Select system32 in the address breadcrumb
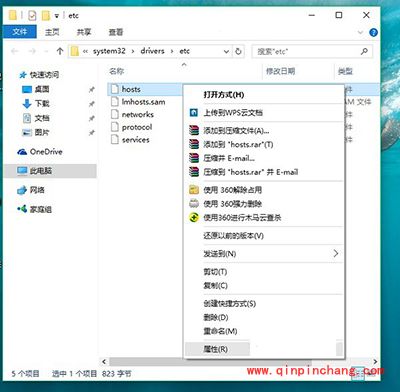This screenshot has height=392, width=400. click(x=109, y=51)
